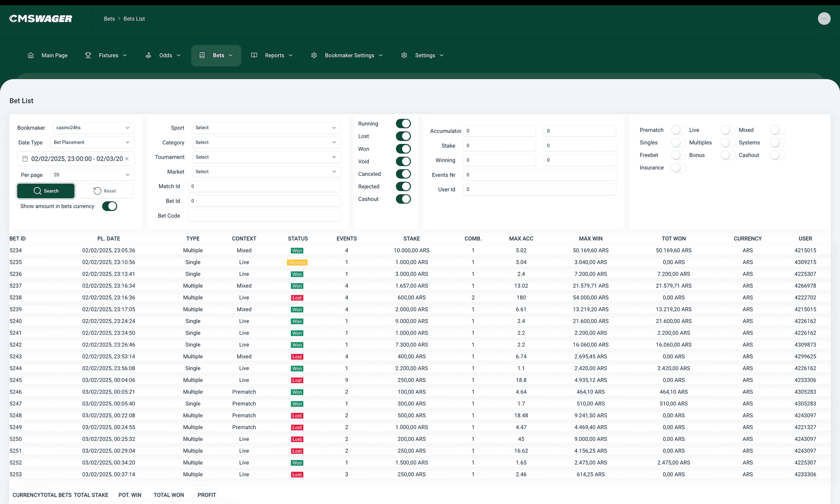The height and width of the screenshot is (504, 840).
Task: Open the Sport select dropdown
Action: [266, 128]
